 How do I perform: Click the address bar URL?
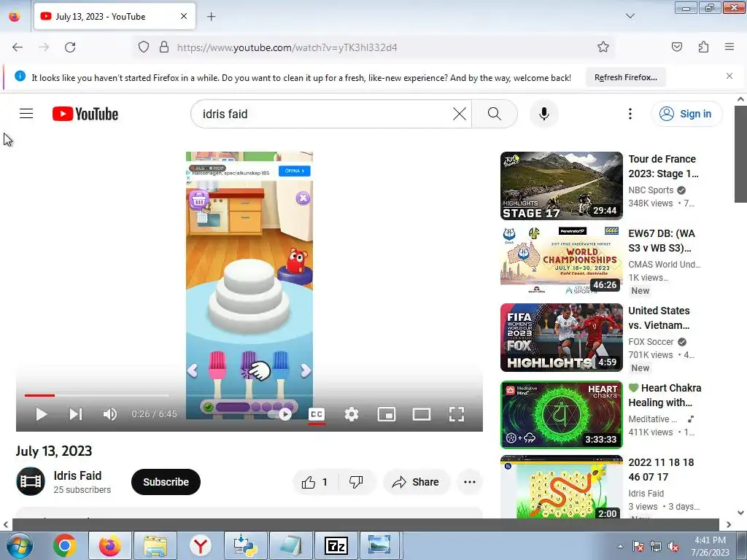click(287, 47)
